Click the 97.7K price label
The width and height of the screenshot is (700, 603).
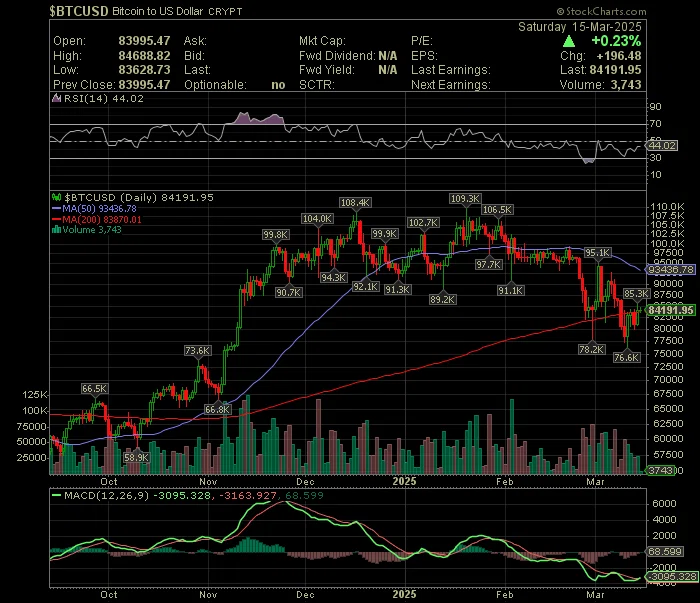pos(488,265)
